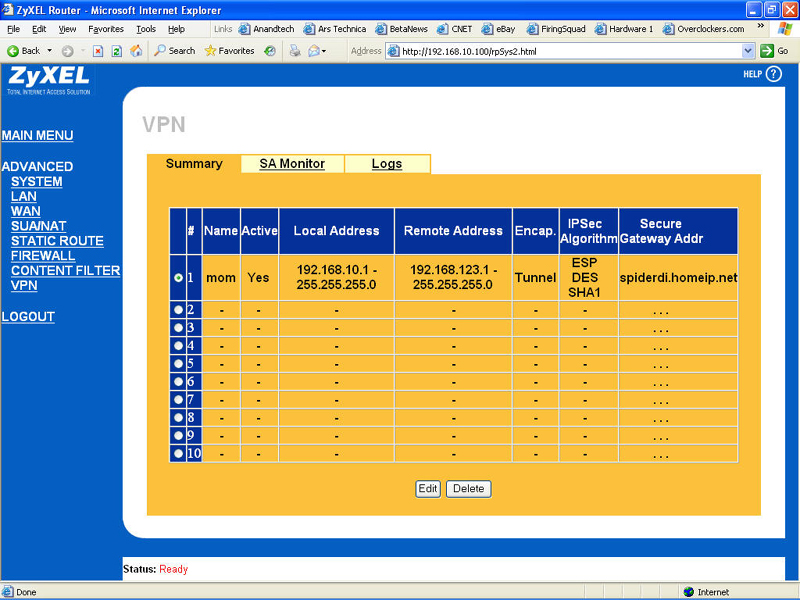Click the Mail icon
800x600 pixels.
(x=314, y=51)
